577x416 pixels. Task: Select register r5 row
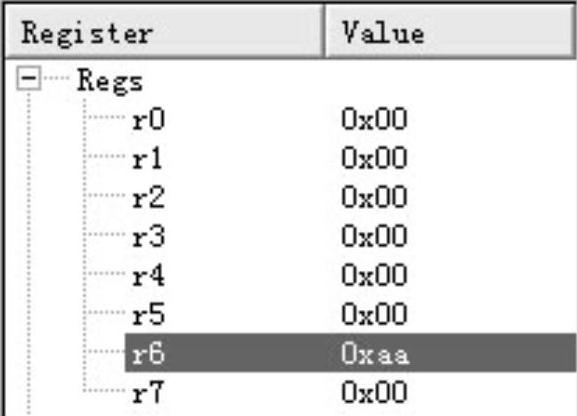(148, 314)
